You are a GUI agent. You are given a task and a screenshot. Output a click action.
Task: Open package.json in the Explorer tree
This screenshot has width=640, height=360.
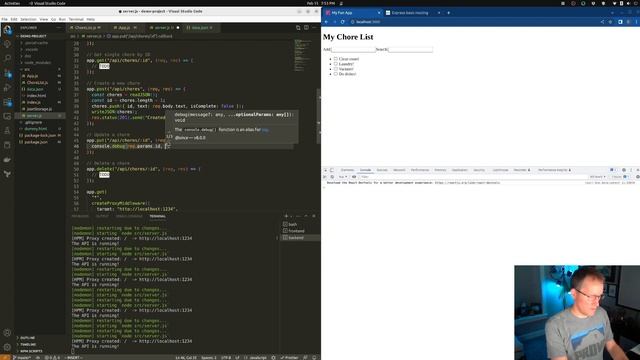click(36, 142)
